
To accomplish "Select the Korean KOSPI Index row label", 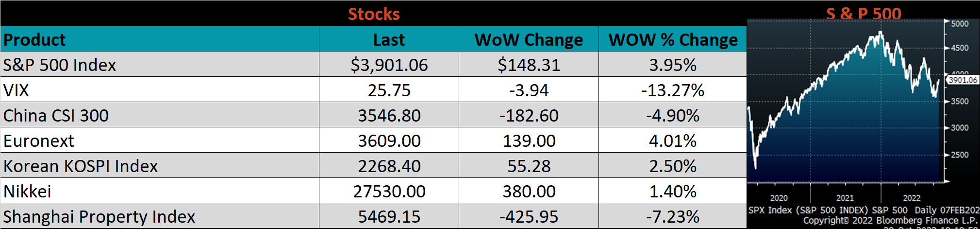I will pyautogui.click(x=81, y=166).
